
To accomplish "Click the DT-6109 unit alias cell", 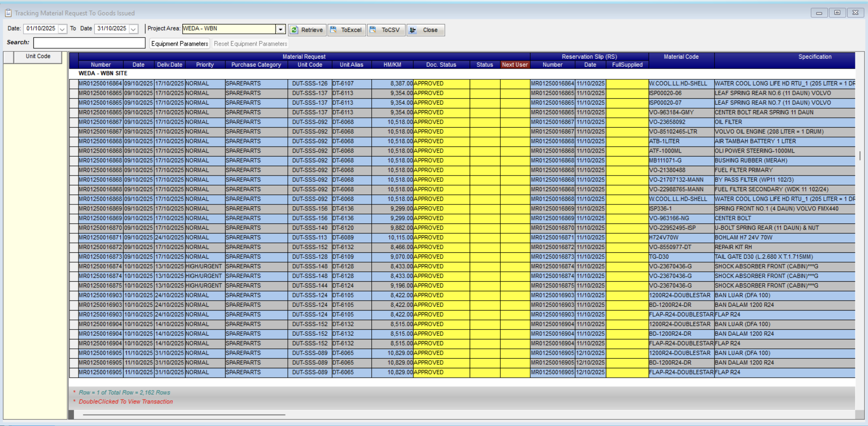I will (x=351, y=257).
